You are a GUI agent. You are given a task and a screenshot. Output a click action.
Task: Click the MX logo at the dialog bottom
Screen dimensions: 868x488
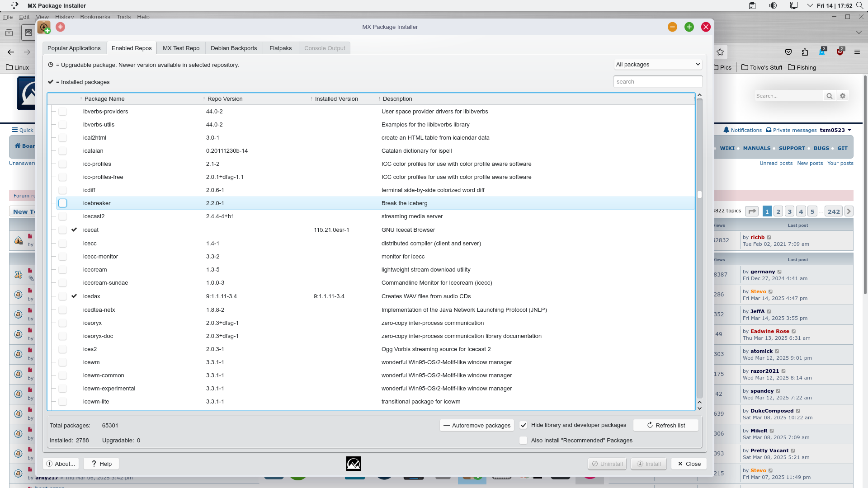(x=353, y=463)
